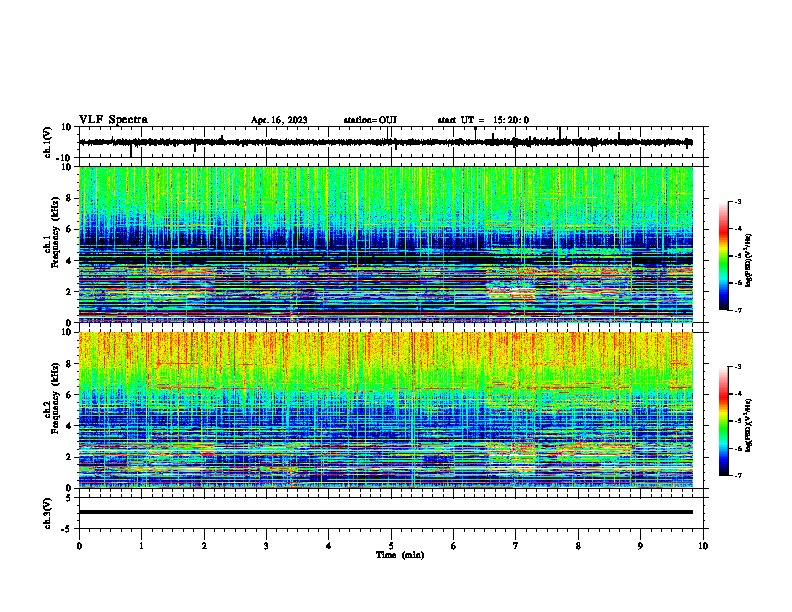Select the date text "Apr. 16, 2023"
This screenshot has height=612, width=792.
(x=279, y=120)
